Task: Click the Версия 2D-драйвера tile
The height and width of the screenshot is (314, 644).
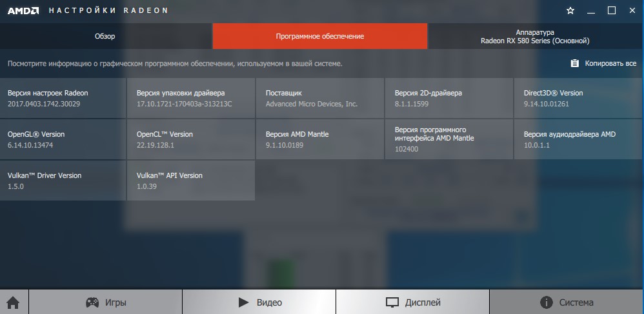Action: pos(449,98)
